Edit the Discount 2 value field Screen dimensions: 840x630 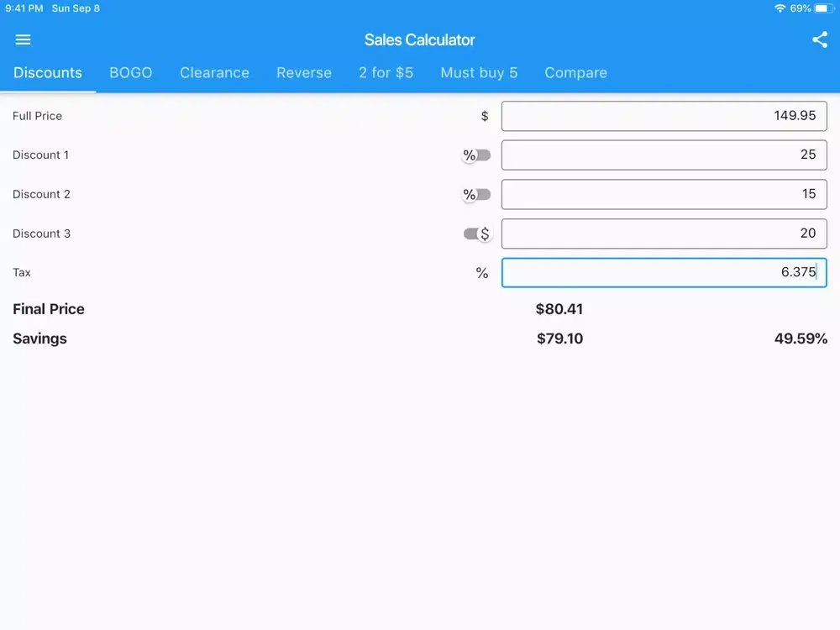(664, 194)
